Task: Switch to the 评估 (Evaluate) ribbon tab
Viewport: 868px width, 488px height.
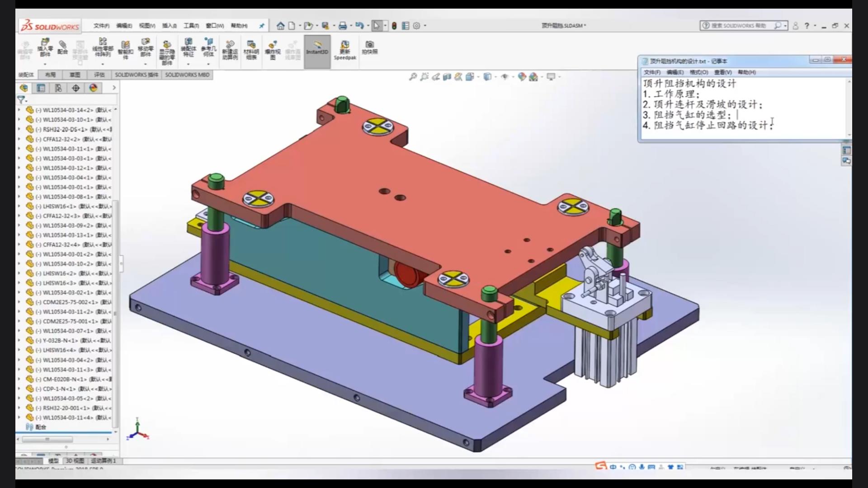Action: coord(99,75)
